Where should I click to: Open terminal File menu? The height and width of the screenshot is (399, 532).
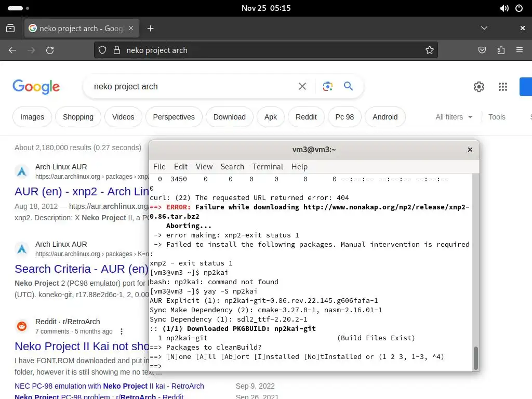point(159,167)
